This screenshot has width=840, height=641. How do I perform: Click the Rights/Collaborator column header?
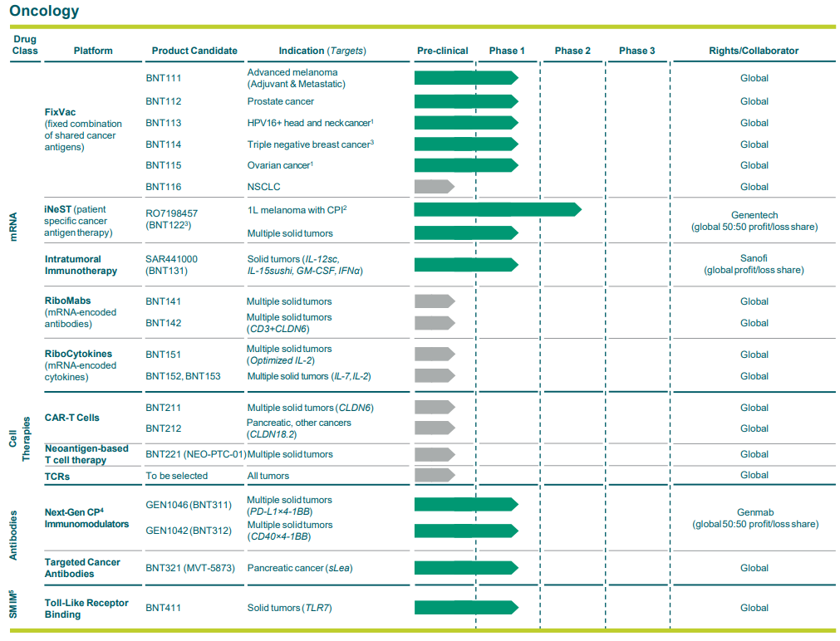click(x=754, y=51)
